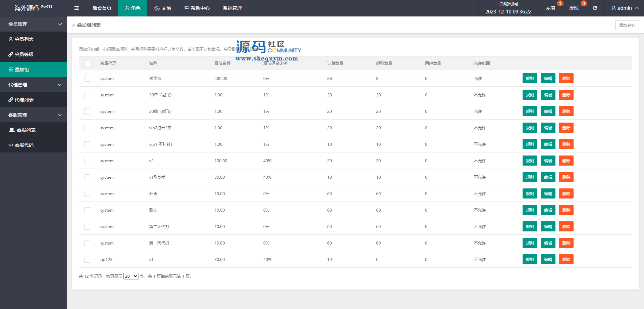Open 客服列表 in the sidebar
Viewport: 644px width, 309px height.
pyautogui.click(x=34, y=130)
